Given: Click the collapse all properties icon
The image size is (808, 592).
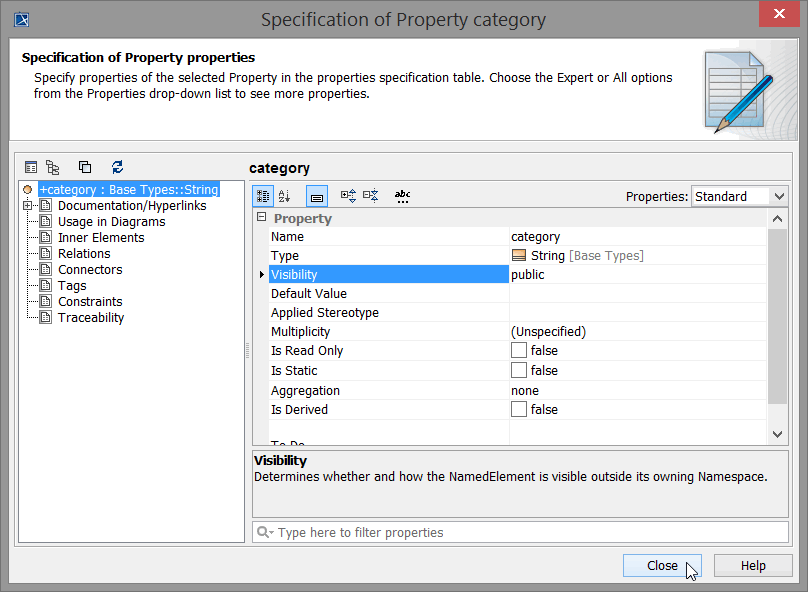Looking at the screenshot, I should click(x=370, y=197).
